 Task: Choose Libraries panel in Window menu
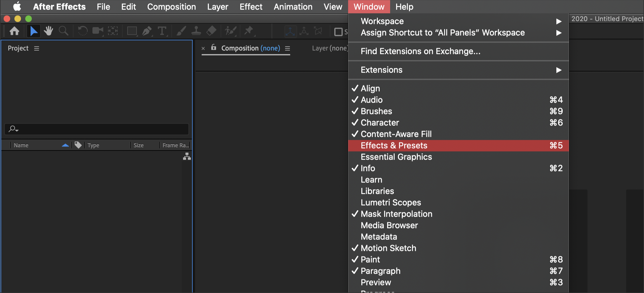coord(458,191)
